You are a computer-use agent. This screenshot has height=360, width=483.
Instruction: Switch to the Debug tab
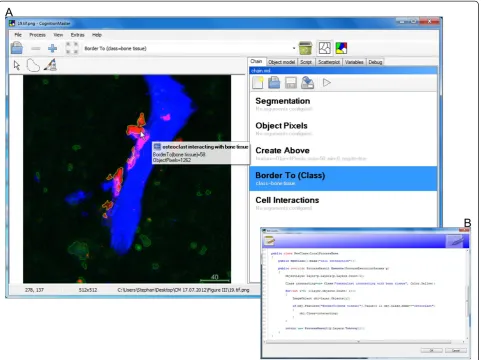tap(375, 62)
